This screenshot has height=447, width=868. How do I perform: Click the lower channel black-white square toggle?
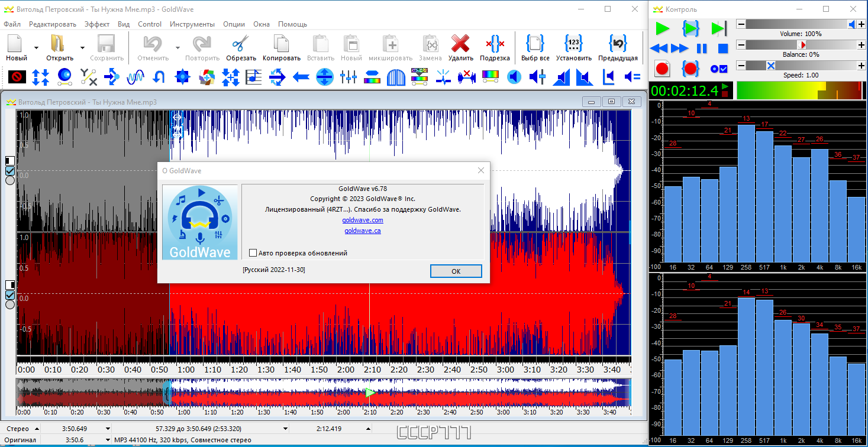click(x=10, y=285)
